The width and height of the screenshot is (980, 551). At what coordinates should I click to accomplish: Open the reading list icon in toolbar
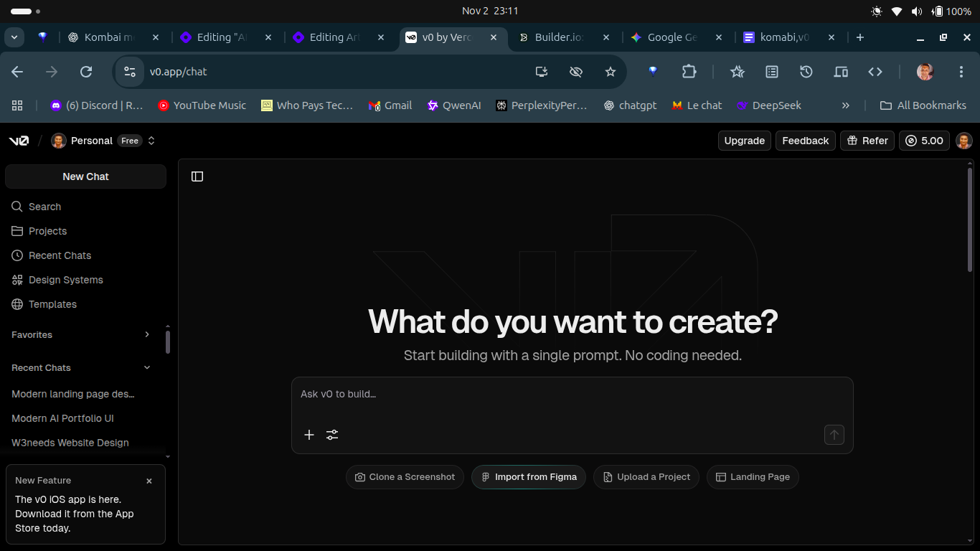pyautogui.click(x=772, y=72)
